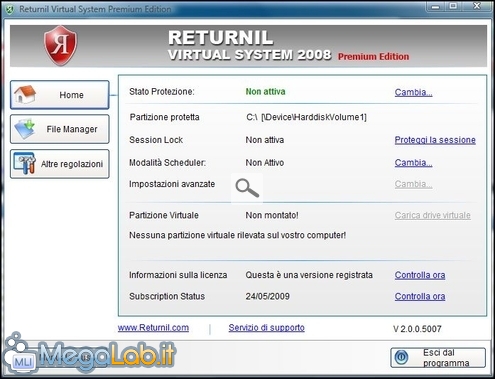
Task: Click 'Questa è una versione registrata' text
Action: (x=309, y=275)
